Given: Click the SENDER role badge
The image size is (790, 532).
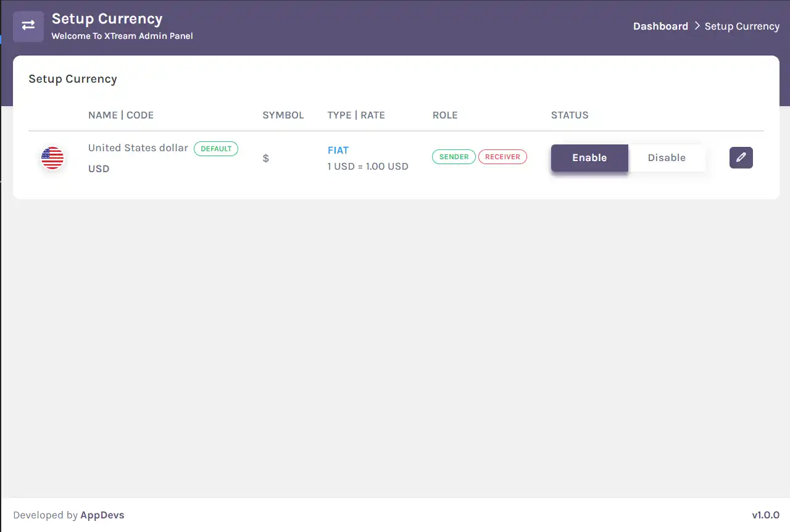Looking at the screenshot, I should click(454, 157).
